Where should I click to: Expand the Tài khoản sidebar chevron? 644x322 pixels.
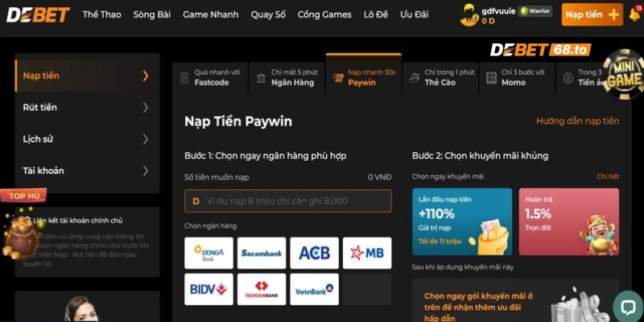tap(146, 171)
